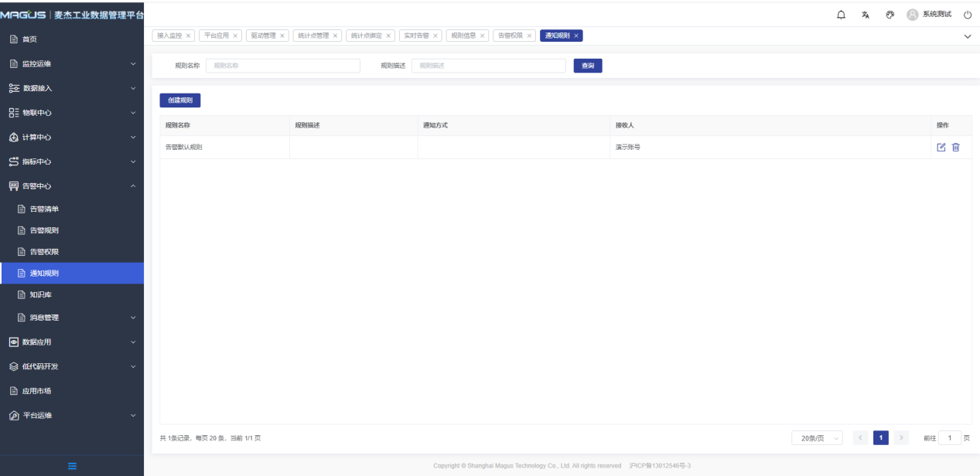The image size is (980, 476).
Task: Open 告警清单 in the sidebar
Action: tap(44, 209)
